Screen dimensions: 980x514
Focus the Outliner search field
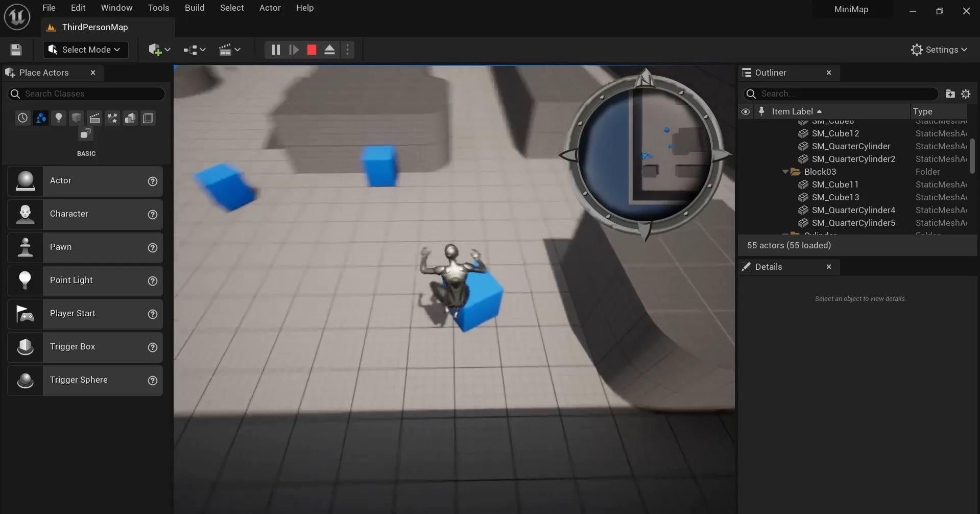click(841, 94)
